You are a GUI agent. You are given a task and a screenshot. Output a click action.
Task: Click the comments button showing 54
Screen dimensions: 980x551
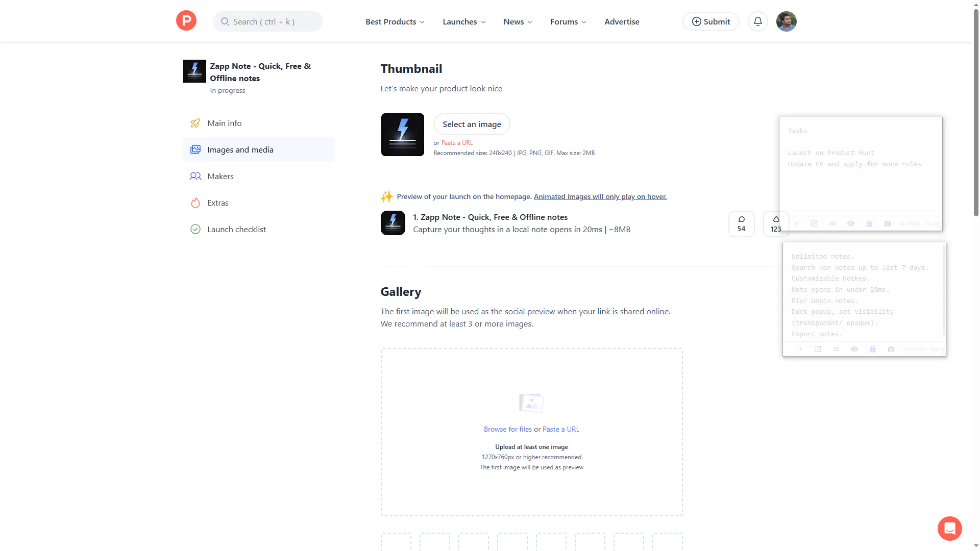point(742,224)
